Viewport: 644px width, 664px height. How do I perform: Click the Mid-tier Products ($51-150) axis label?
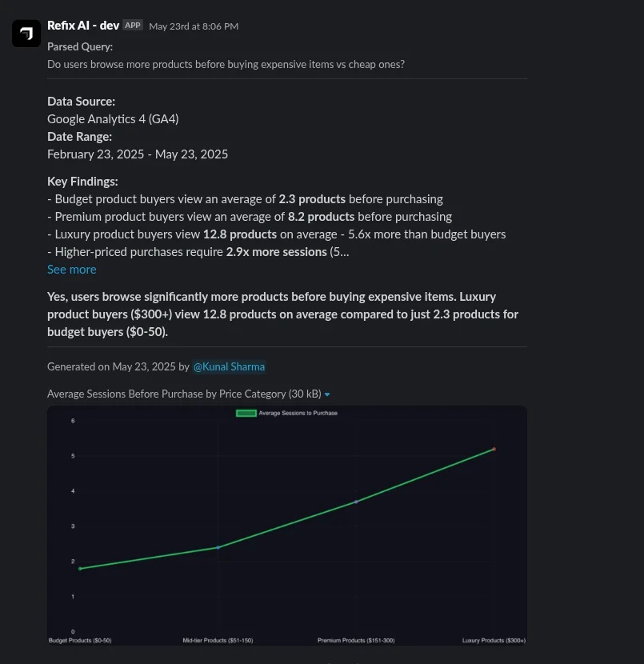(218, 640)
